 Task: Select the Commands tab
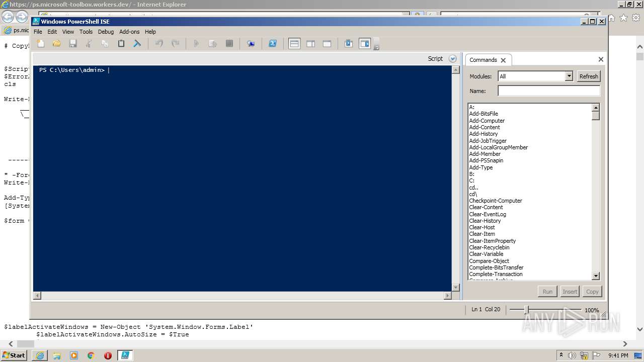tap(483, 60)
